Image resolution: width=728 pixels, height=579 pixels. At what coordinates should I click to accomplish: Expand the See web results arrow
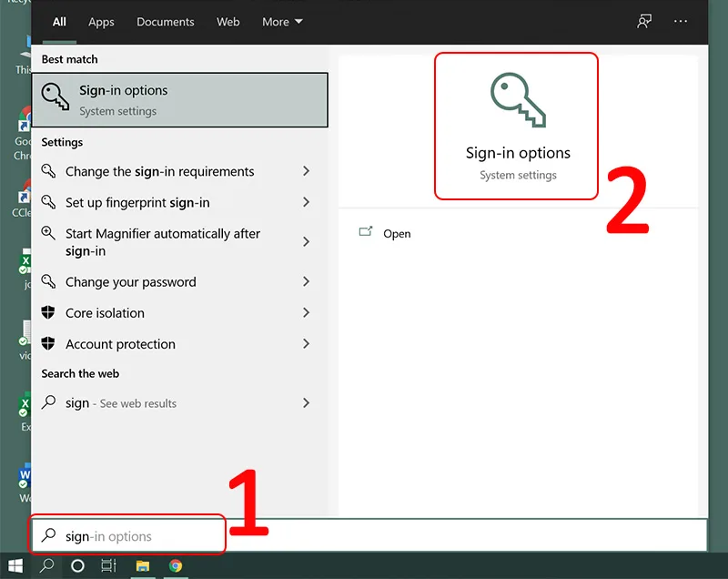pos(305,403)
